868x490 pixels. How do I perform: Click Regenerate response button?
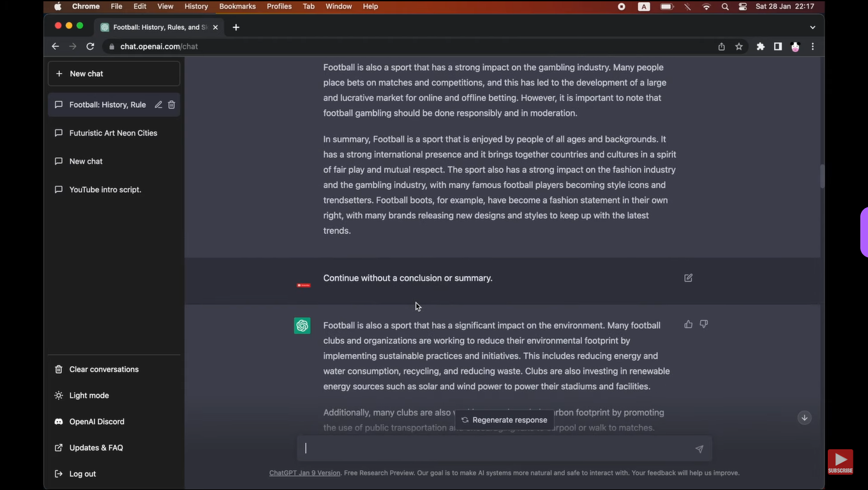(504, 420)
